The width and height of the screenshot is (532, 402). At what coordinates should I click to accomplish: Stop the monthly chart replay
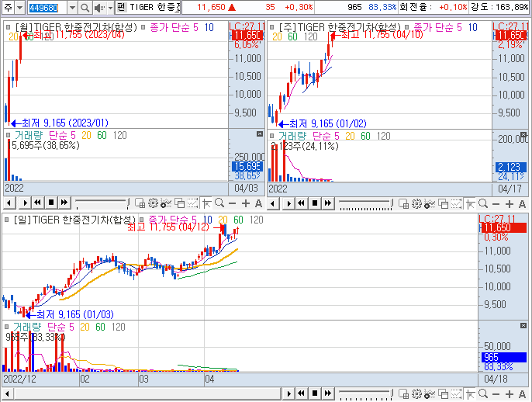click(x=51, y=203)
